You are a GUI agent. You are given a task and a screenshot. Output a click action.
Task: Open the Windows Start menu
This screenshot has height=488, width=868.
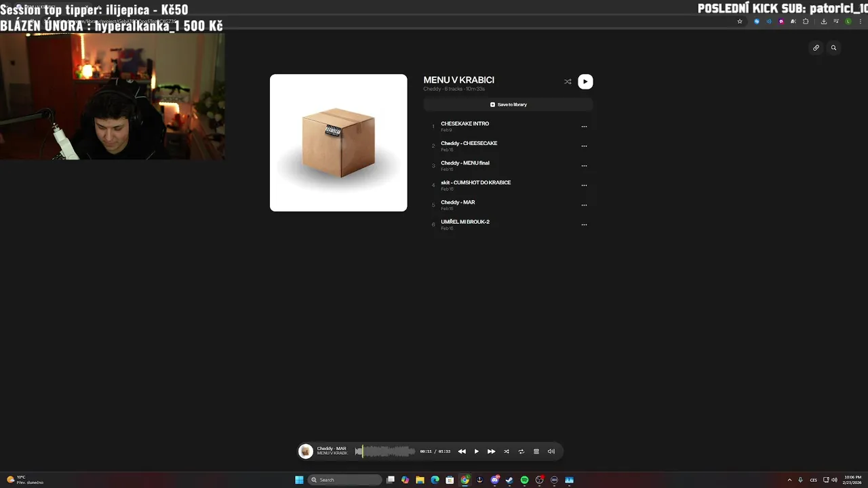pyautogui.click(x=299, y=480)
